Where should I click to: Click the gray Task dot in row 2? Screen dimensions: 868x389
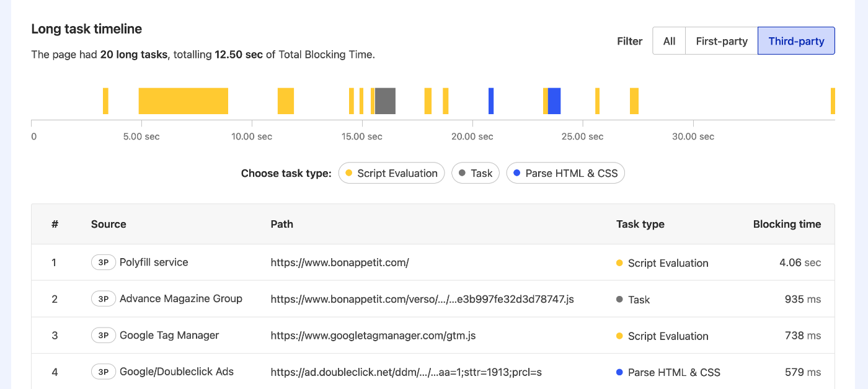(x=620, y=300)
